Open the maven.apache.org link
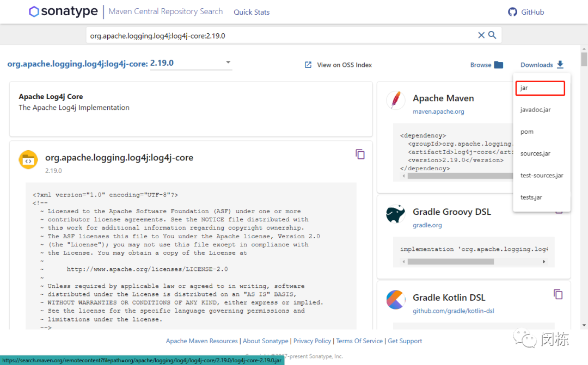 click(438, 112)
